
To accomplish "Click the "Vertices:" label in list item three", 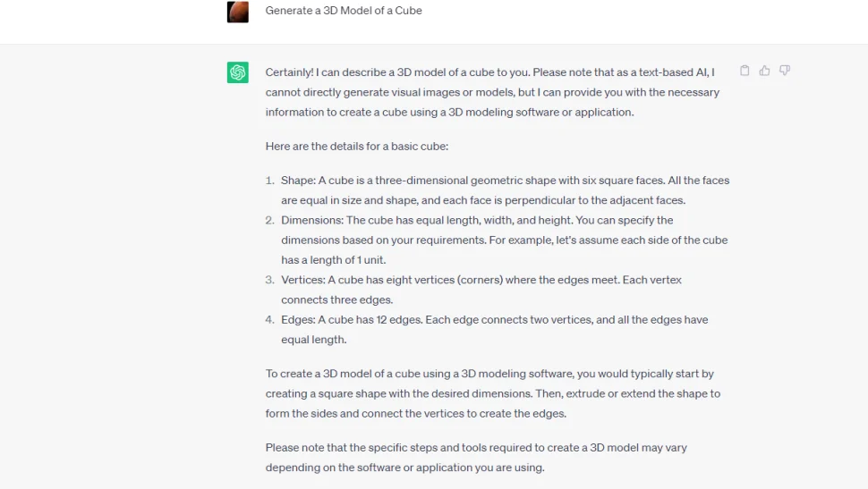I will (x=302, y=280).
